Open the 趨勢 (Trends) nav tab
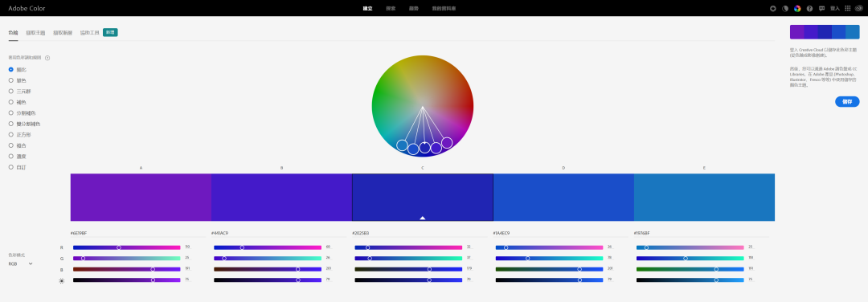 click(414, 8)
